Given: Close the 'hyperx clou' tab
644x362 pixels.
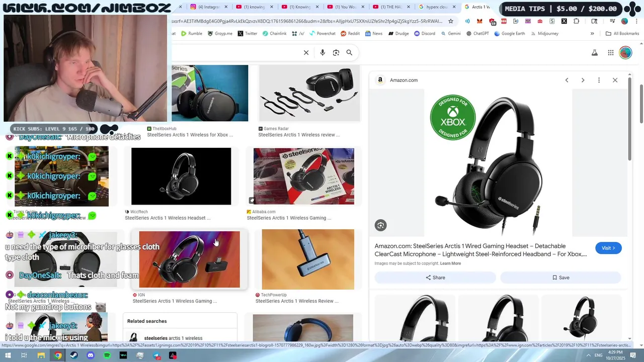Looking at the screenshot, I should coord(454,7).
